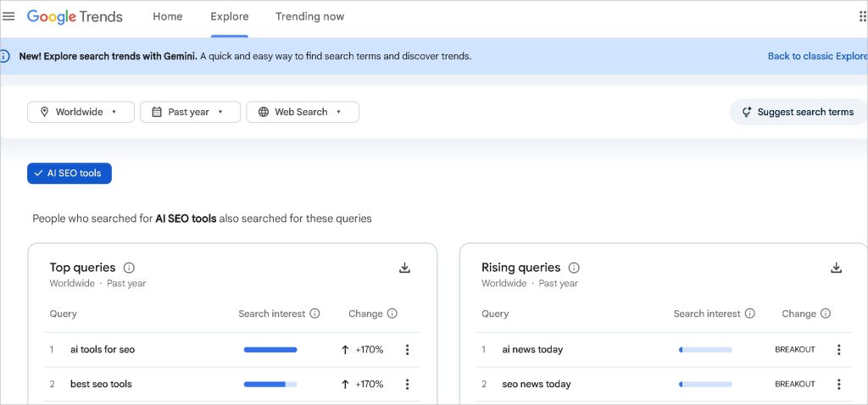Click the seo news today query

pos(536,384)
